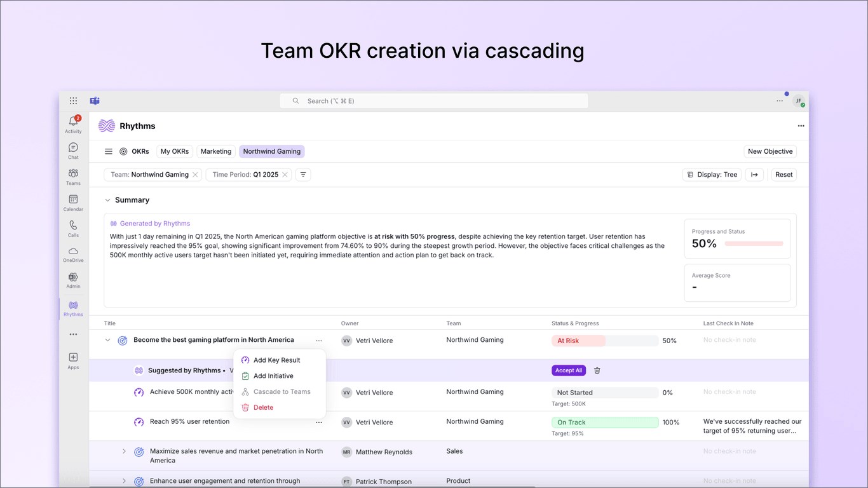Screen dimensions: 868x488
Task: Collapse the Summary section
Action: click(107, 200)
